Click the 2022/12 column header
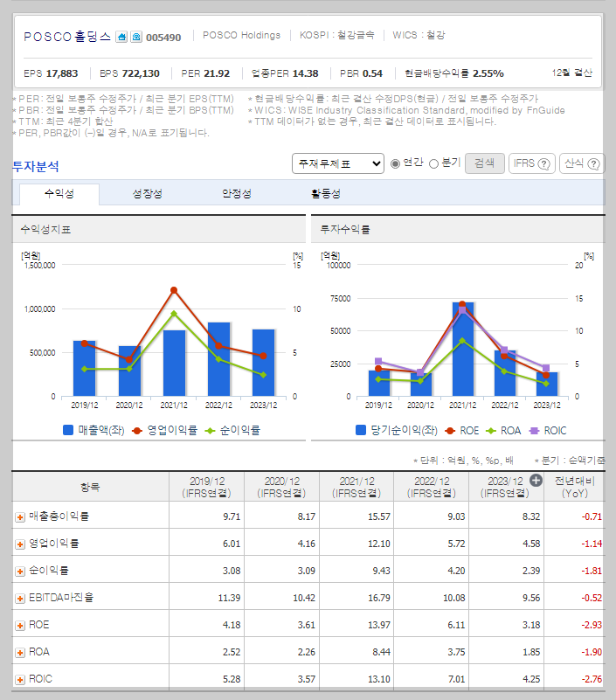Screen dimensions: 616x700 [432, 487]
